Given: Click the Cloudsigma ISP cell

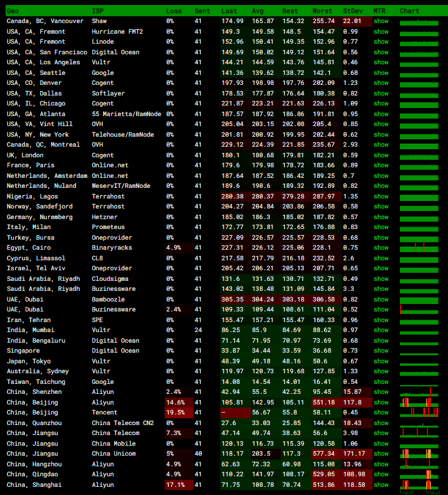Looking at the screenshot, I should click(x=110, y=279).
